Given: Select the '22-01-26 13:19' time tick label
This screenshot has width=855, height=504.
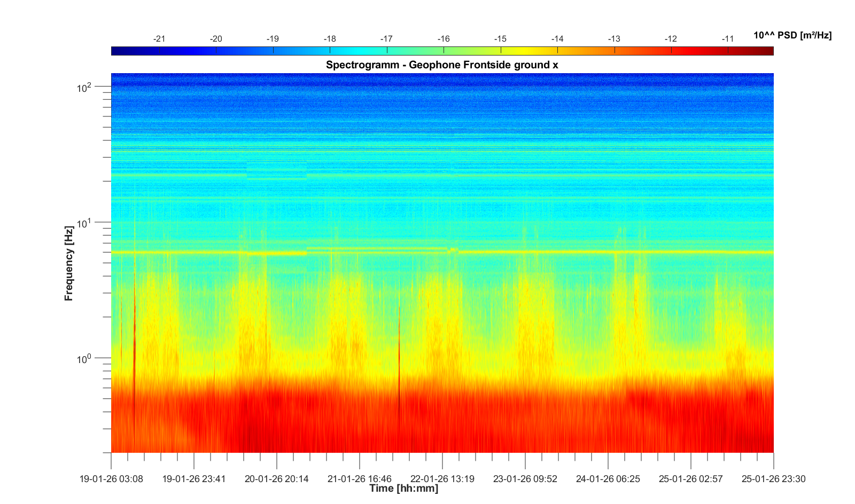Looking at the screenshot, I should tap(442, 479).
